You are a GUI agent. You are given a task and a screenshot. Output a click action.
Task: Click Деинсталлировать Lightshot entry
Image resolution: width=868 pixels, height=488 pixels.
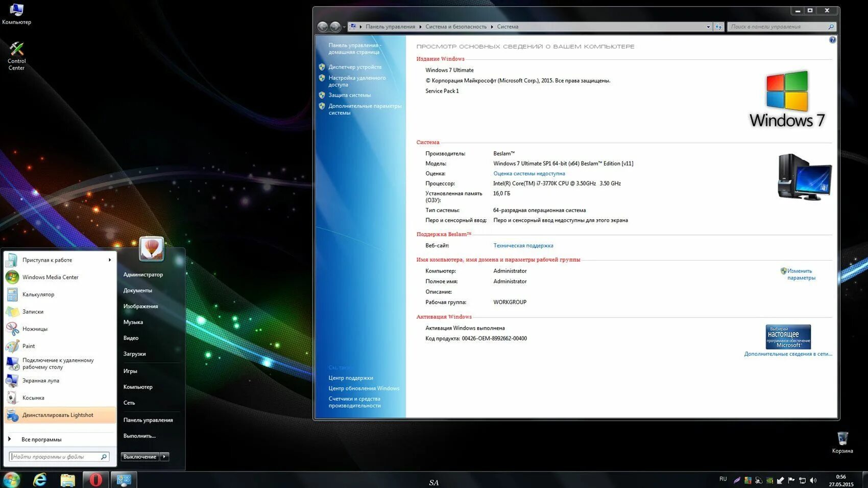click(x=60, y=415)
